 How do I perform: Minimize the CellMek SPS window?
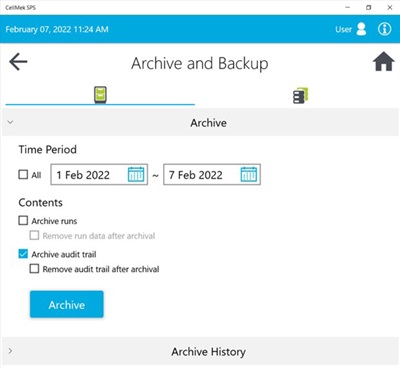(347, 7)
